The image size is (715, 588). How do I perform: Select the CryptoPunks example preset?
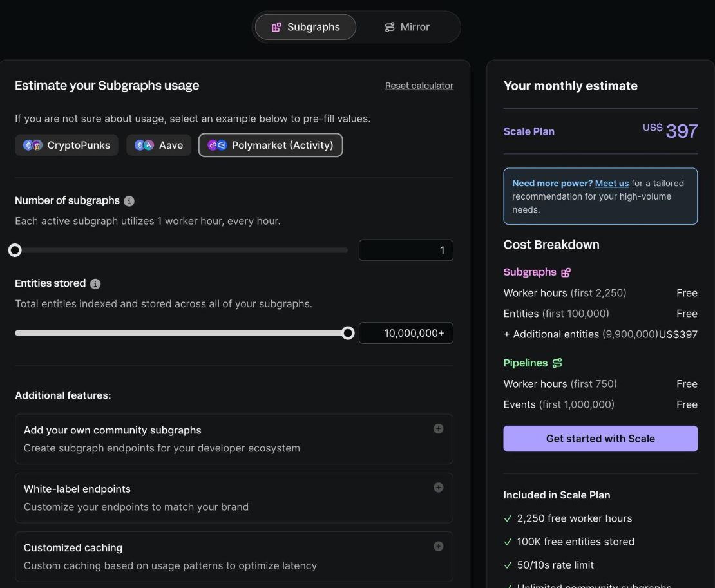[x=66, y=146]
